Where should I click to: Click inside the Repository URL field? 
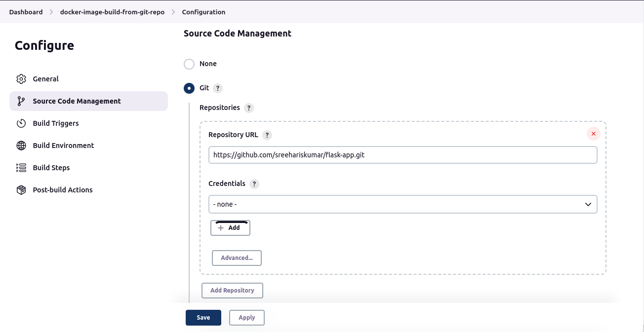402,154
